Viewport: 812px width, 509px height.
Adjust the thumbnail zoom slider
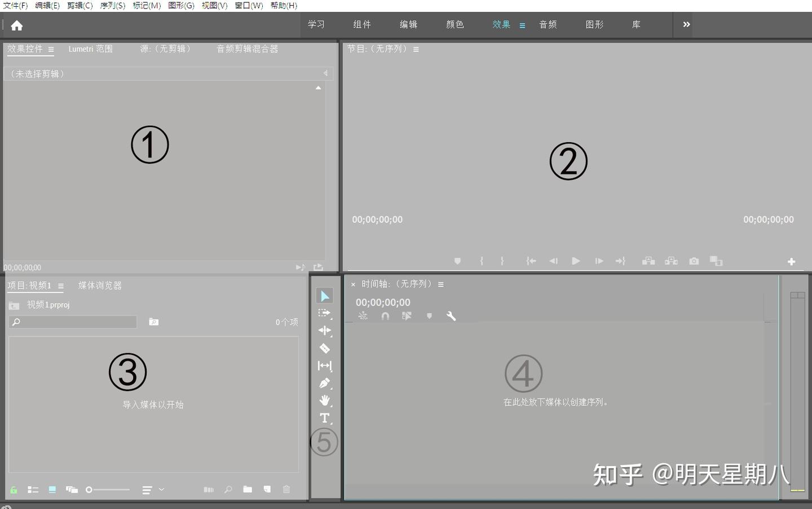pyautogui.click(x=108, y=490)
